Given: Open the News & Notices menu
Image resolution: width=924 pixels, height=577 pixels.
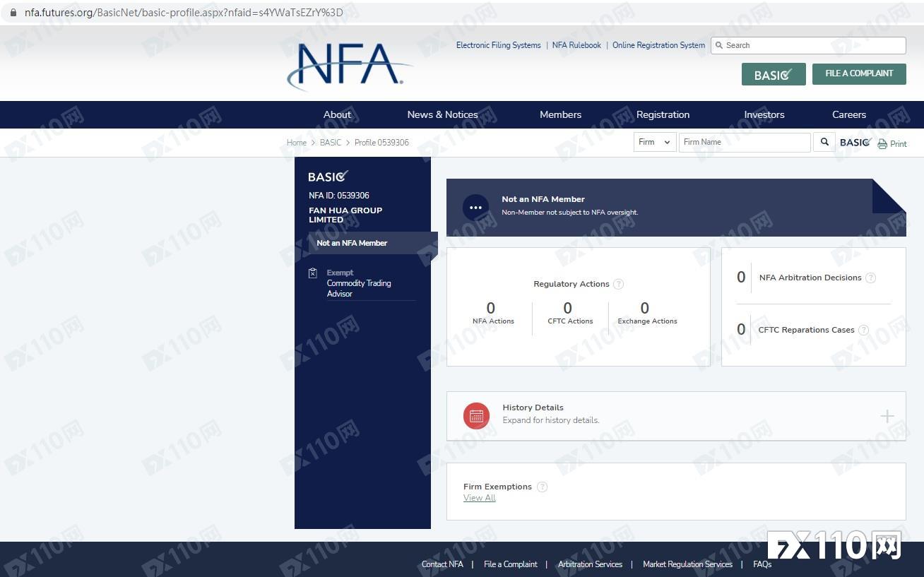Looking at the screenshot, I should click(442, 114).
